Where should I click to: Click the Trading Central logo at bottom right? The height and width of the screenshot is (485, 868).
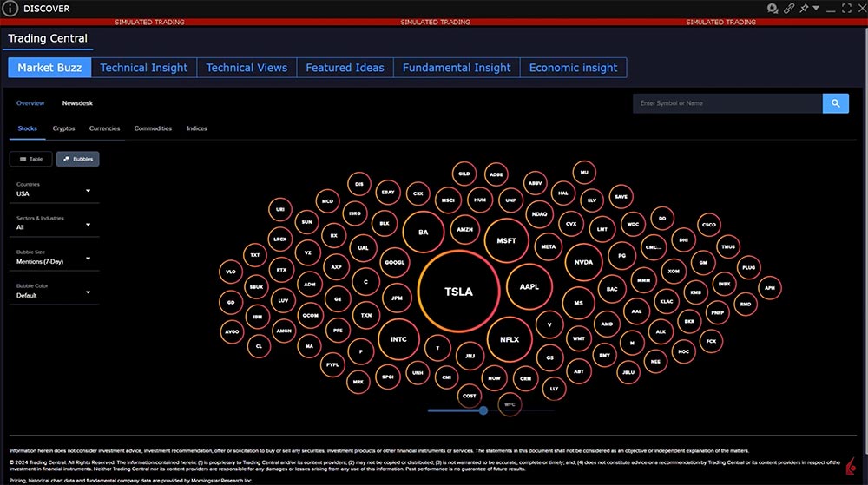(852, 469)
